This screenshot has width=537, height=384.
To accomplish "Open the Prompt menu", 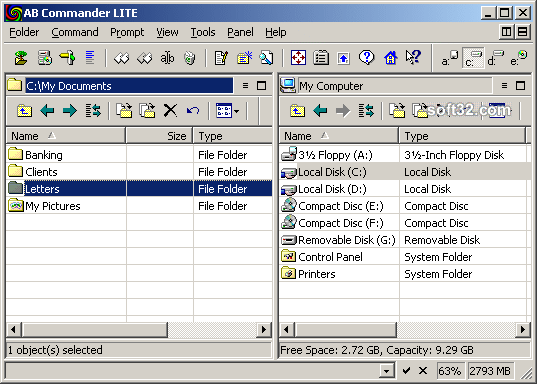I will tap(127, 33).
